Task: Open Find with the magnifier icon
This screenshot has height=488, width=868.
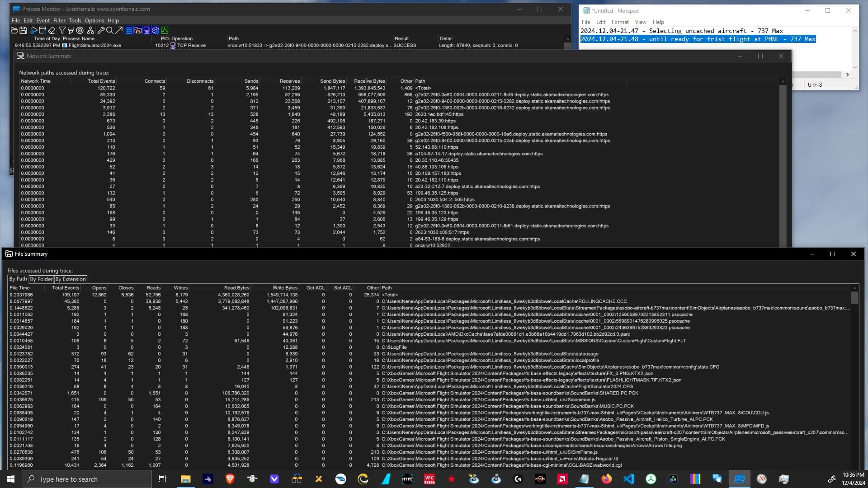Action: [109, 30]
